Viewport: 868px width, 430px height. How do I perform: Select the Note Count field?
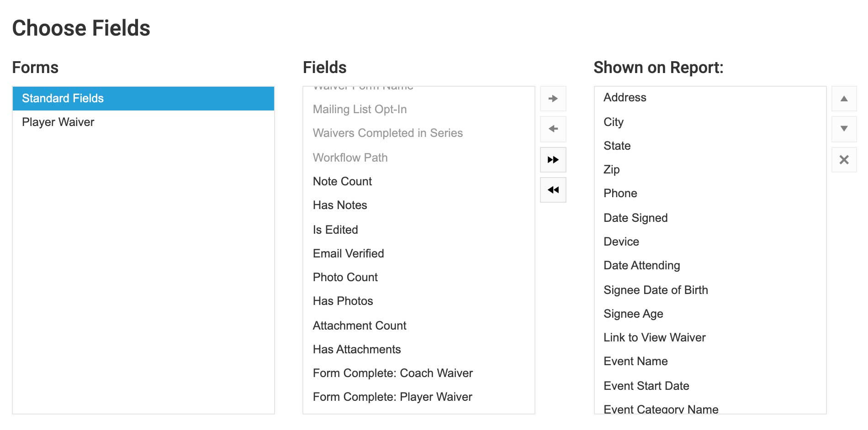pos(342,181)
